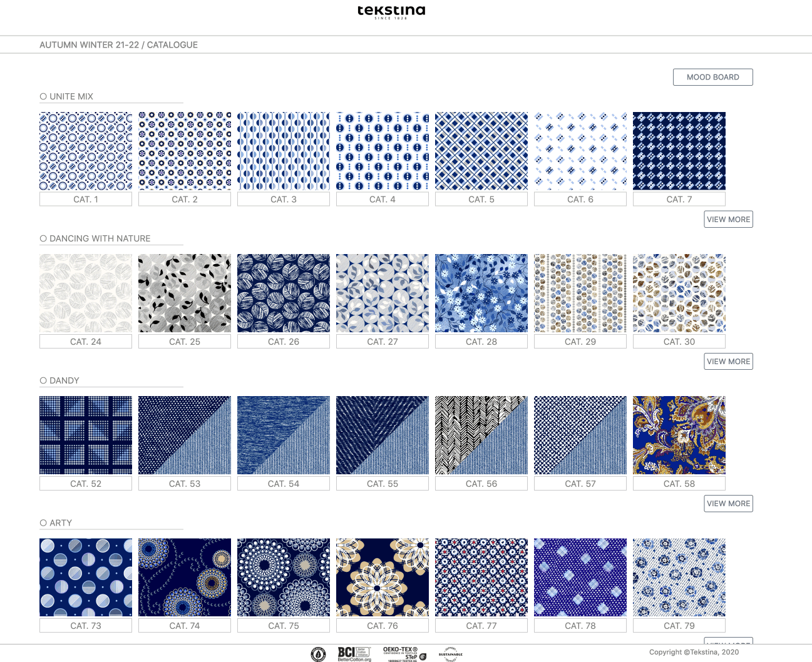Open the BCI BetterCotton.org logo
The height and width of the screenshot is (662, 812).
coord(354,654)
